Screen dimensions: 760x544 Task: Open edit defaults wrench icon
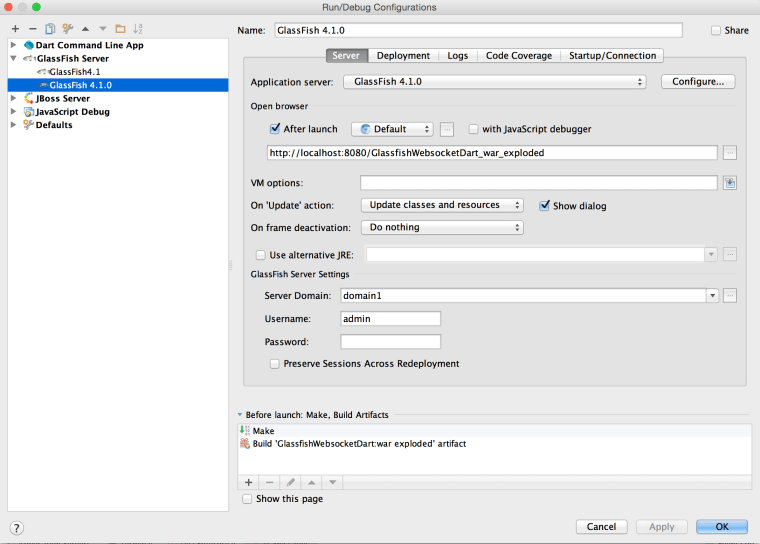click(68, 29)
